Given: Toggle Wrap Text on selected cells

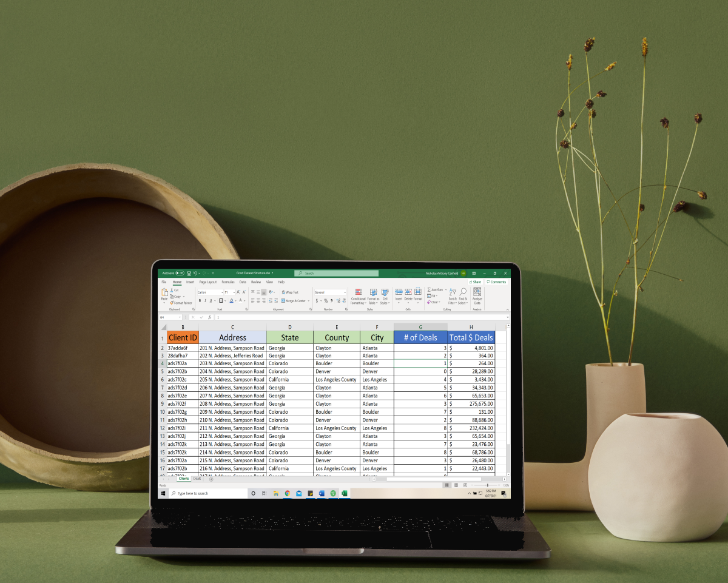Looking at the screenshot, I should (289, 292).
